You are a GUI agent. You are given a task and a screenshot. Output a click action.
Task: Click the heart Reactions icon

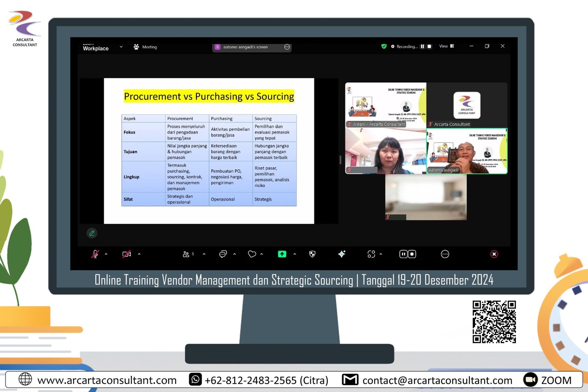(252, 254)
